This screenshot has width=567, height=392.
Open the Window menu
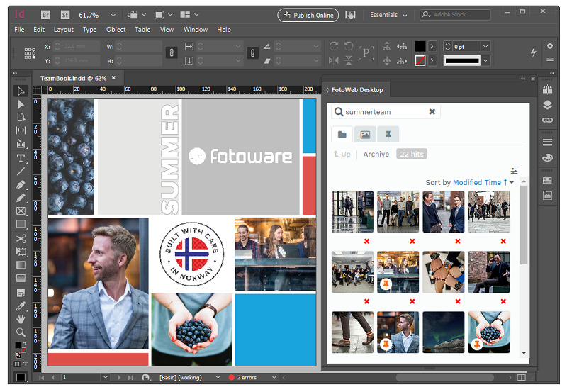(196, 30)
